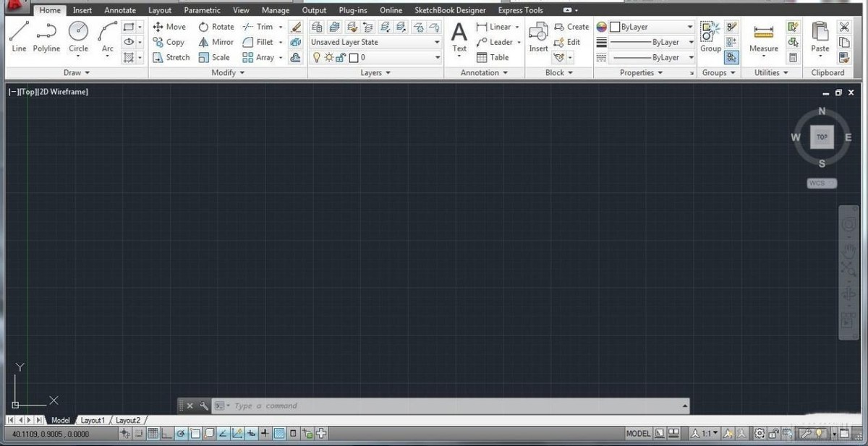Click the Group objects icon
The width and height of the screenshot is (868, 446).
pyautogui.click(x=710, y=36)
